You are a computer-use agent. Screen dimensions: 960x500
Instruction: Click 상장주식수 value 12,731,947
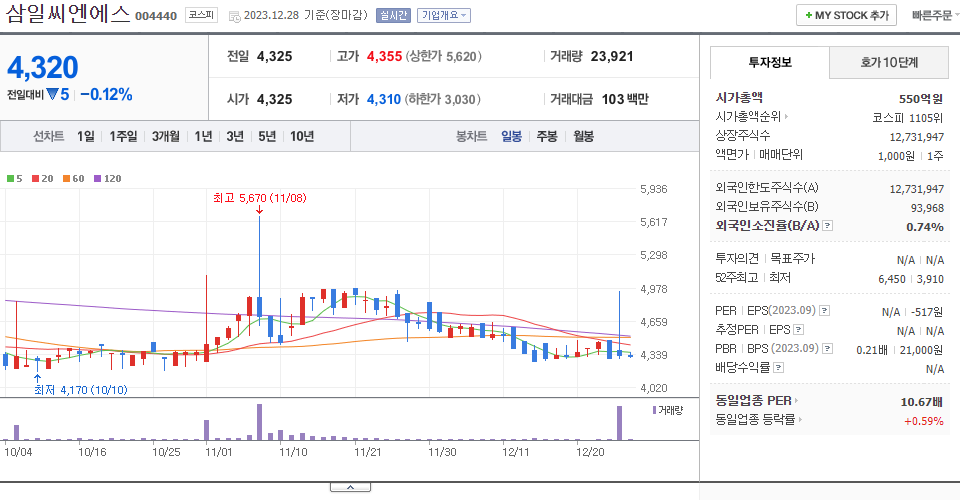click(x=917, y=137)
